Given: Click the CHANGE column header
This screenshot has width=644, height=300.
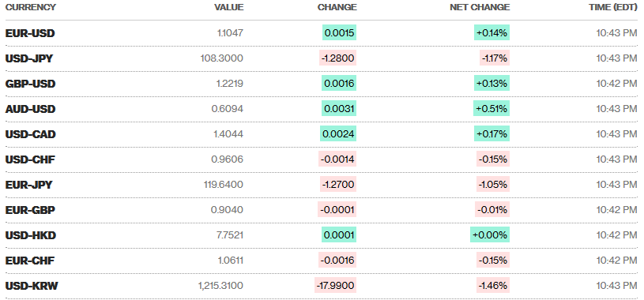Looking at the screenshot, I should pyautogui.click(x=337, y=7).
